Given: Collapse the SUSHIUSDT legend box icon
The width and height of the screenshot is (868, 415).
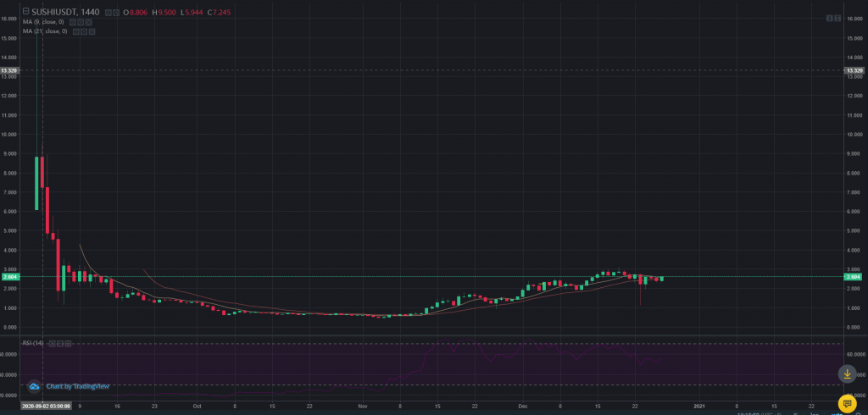Looking at the screenshot, I should [27, 13].
